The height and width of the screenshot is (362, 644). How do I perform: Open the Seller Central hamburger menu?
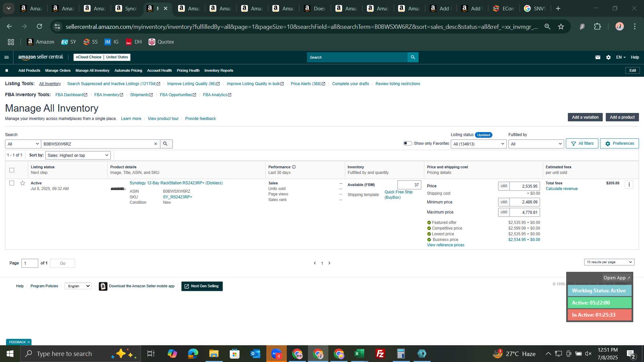(6, 57)
